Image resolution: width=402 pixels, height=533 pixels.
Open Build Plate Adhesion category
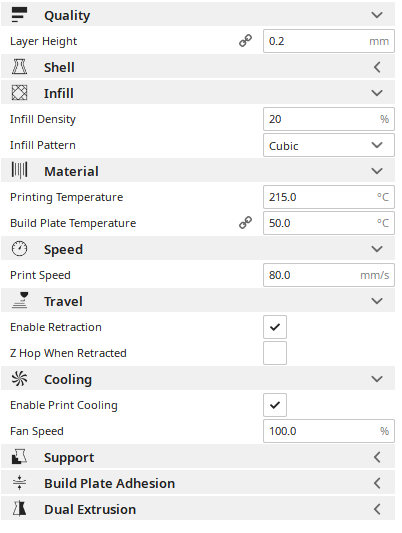pos(198,483)
